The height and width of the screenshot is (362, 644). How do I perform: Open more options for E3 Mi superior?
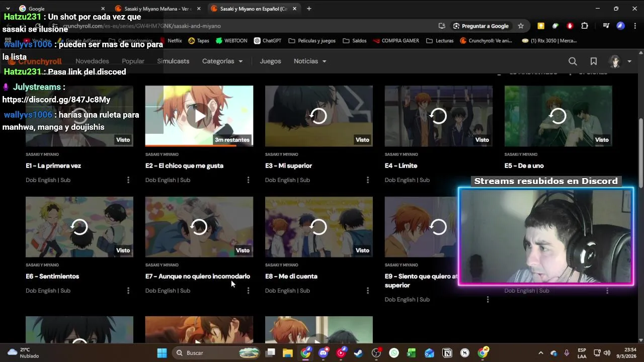(368, 180)
